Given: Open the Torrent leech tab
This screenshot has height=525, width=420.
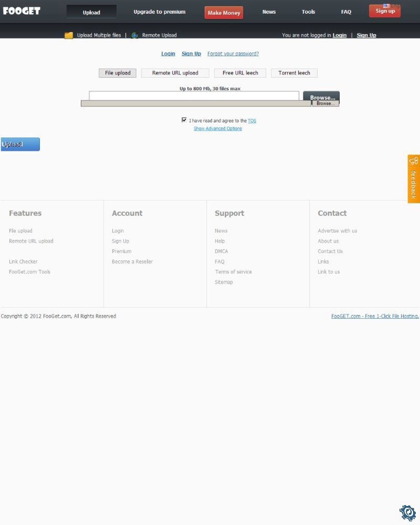Looking at the screenshot, I should pos(294,73).
